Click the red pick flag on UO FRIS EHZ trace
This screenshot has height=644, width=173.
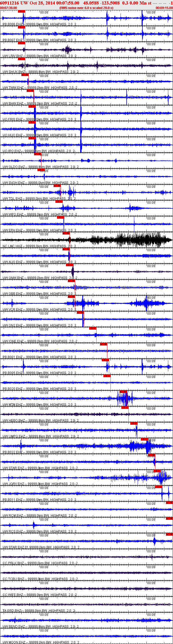[x=32, y=106]
